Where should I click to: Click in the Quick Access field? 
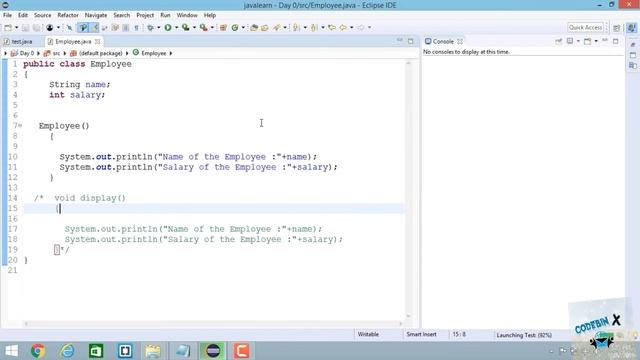tap(585, 27)
